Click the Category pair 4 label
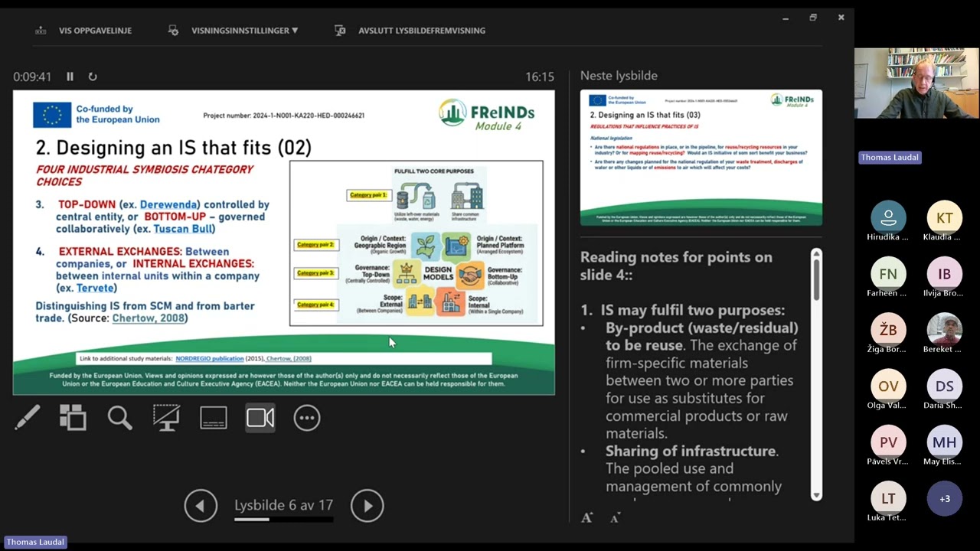Screen dimensions: 980x551 315,305
